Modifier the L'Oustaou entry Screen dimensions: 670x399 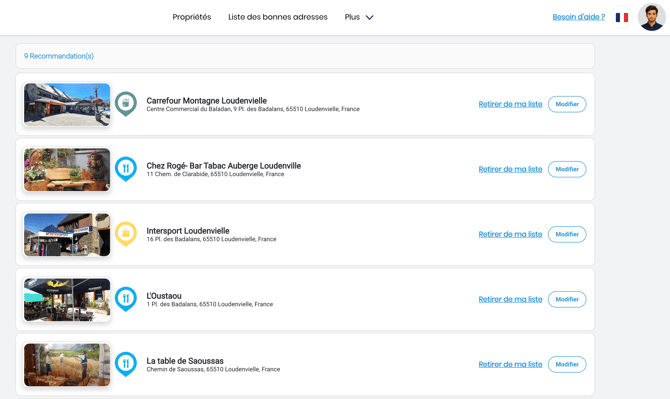[567, 299]
